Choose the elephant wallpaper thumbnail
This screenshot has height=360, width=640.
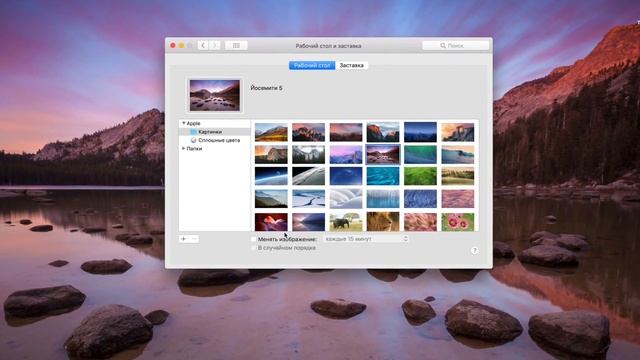[346, 222]
